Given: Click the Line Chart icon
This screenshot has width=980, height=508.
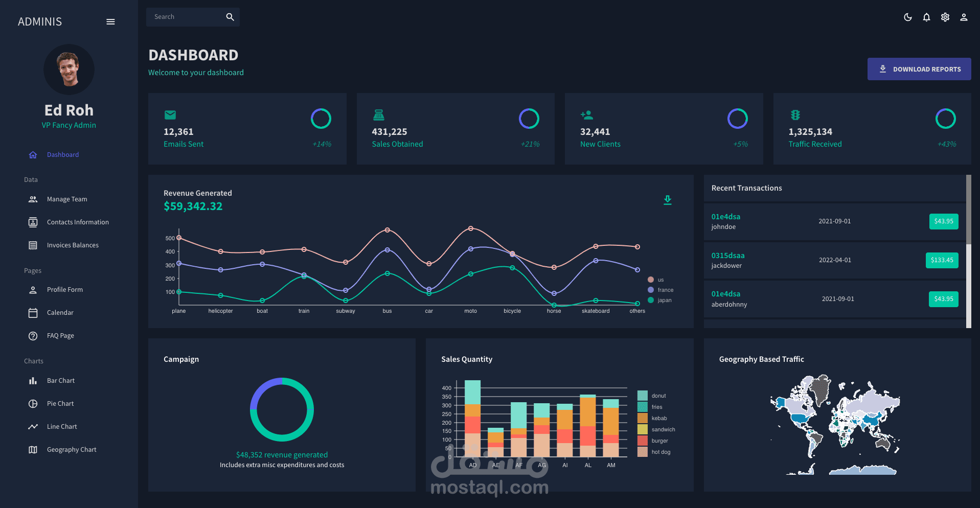Looking at the screenshot, I should coord(33,427).
